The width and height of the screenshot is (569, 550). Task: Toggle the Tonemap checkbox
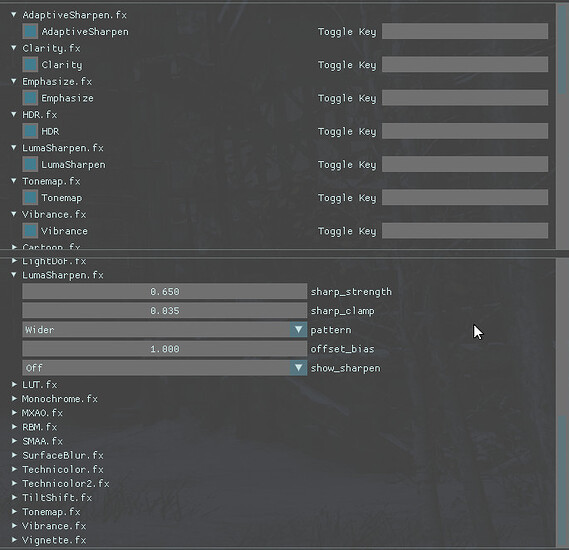pyautogui.click(x=30, y=198)
